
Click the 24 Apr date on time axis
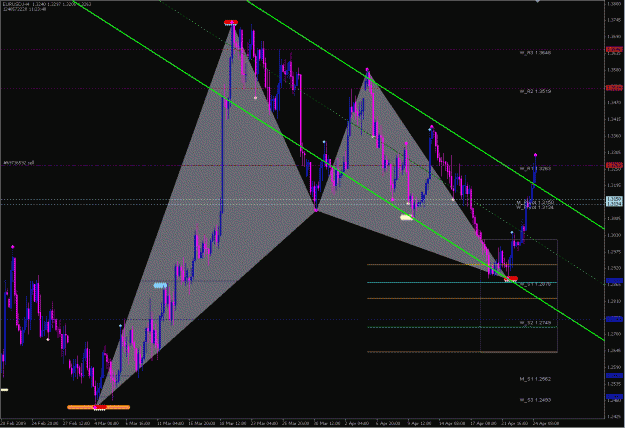pyautogui.click(x=546, y=423)
